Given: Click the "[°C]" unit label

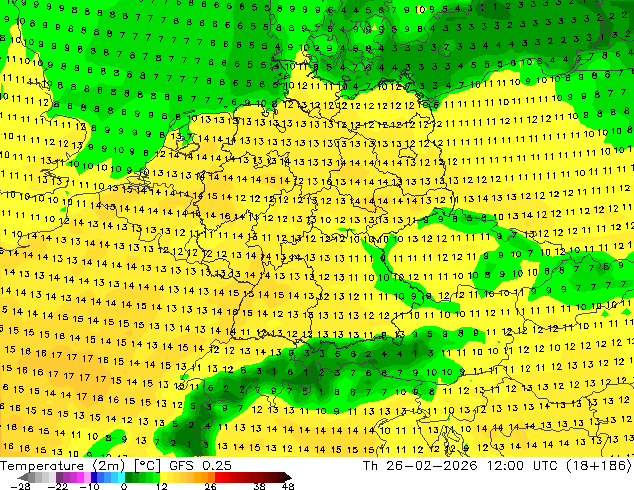Looking at the screenshot, I should (147, 466).
